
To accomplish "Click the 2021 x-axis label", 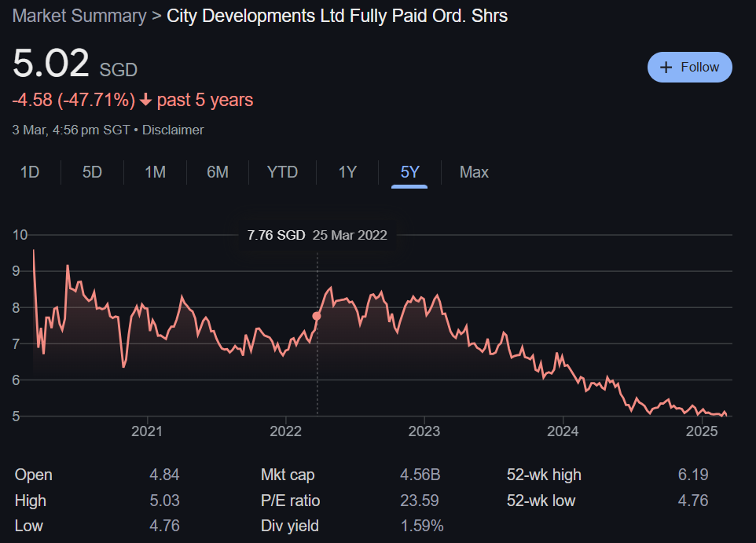I will pyautogui.click(x=147, y=431).
